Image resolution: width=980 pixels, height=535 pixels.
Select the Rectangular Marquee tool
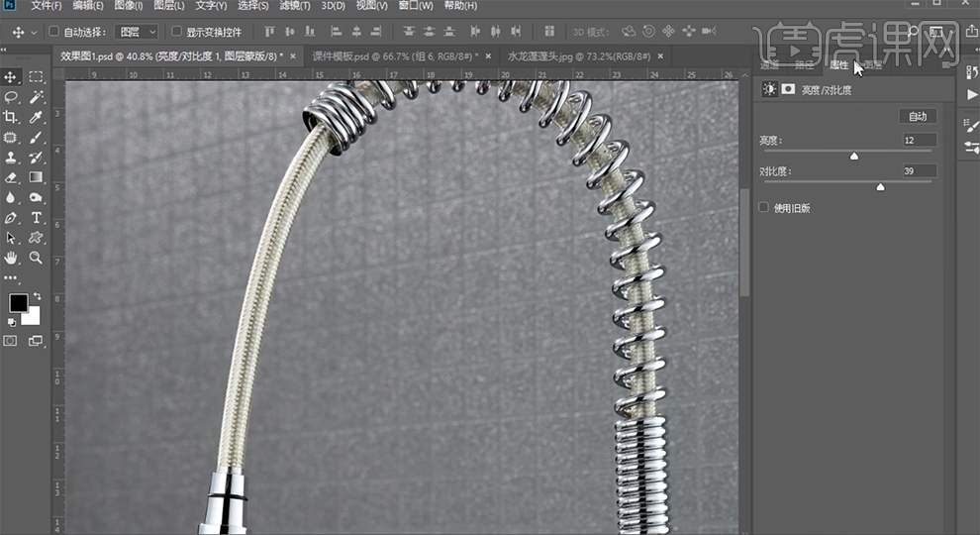(36, 77)
